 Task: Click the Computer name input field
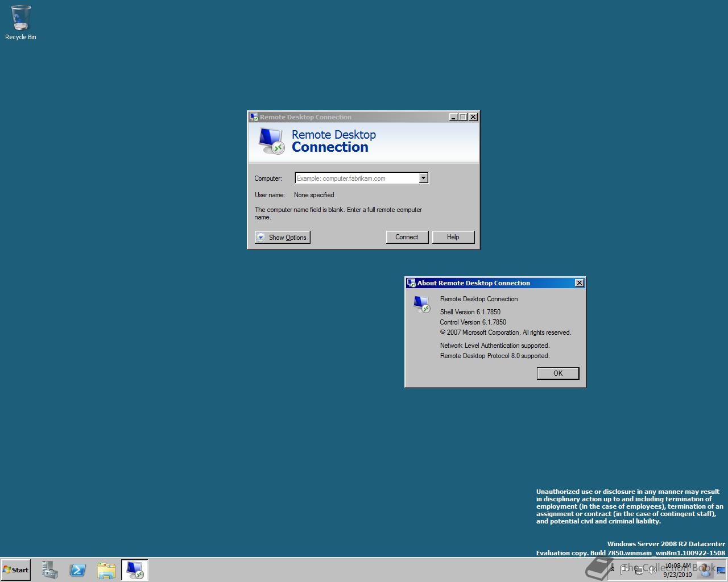[x=357, y=178]
